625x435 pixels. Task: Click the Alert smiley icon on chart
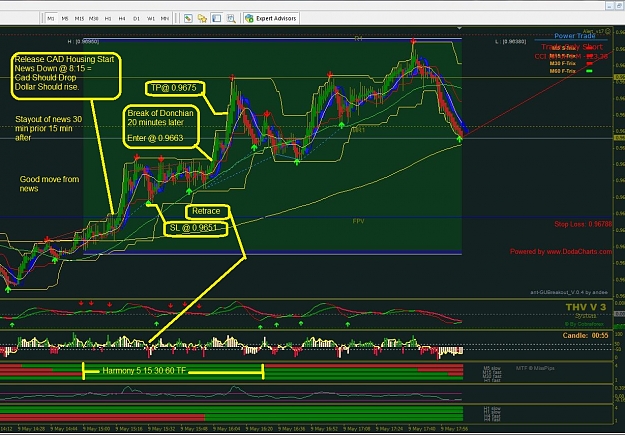click(608, 31)
